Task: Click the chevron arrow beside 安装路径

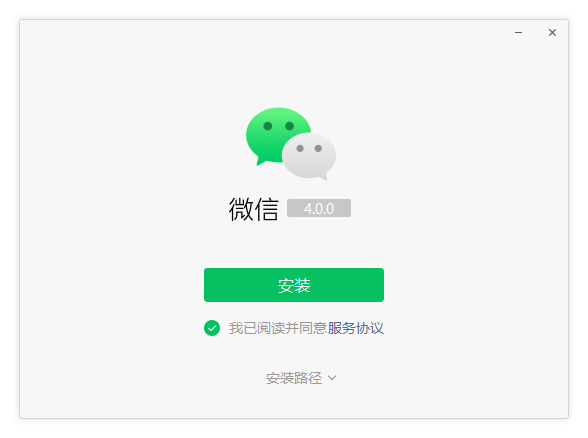Action: tap(332, 378)
